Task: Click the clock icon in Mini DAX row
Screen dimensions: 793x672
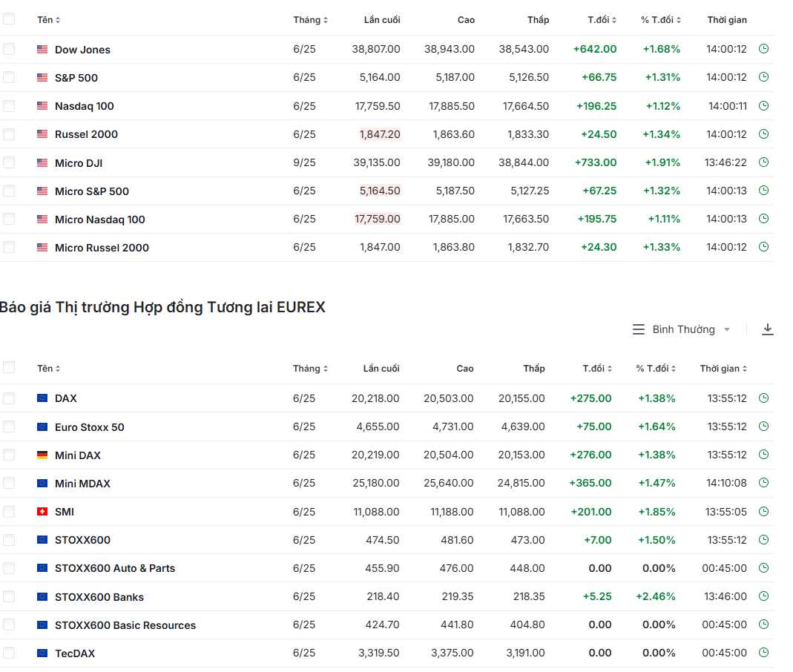Action: pyautogui.click(x=763, y=455)
